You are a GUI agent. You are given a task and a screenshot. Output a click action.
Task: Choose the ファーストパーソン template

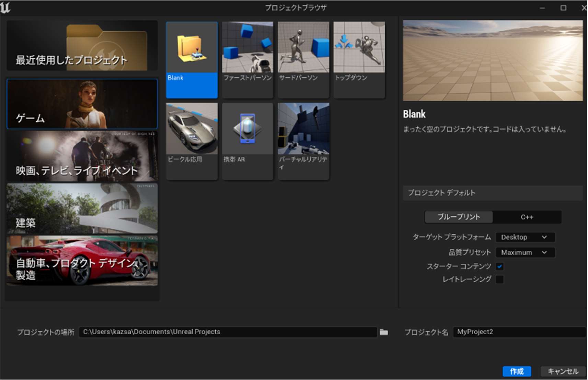click(247, 48)
